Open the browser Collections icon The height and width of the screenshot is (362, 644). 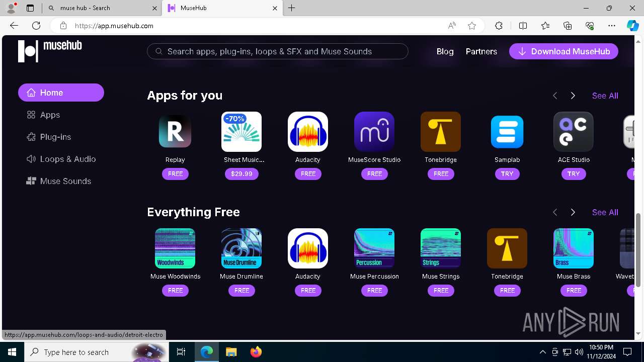coord(568,26)
